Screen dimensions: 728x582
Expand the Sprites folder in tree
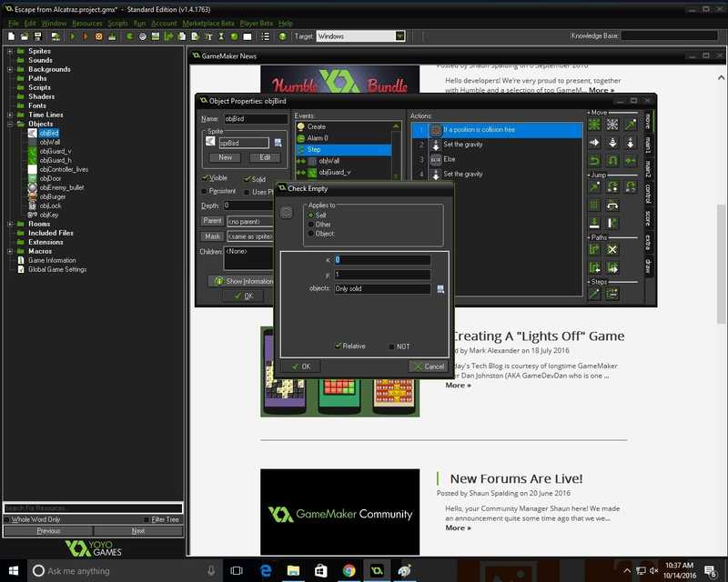[10, 51]
